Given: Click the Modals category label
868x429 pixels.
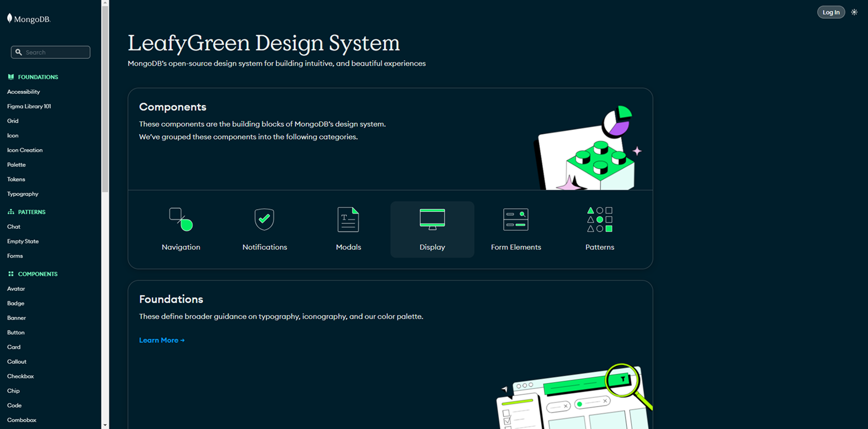Looking at the screenshot, I should pos(348,247).
